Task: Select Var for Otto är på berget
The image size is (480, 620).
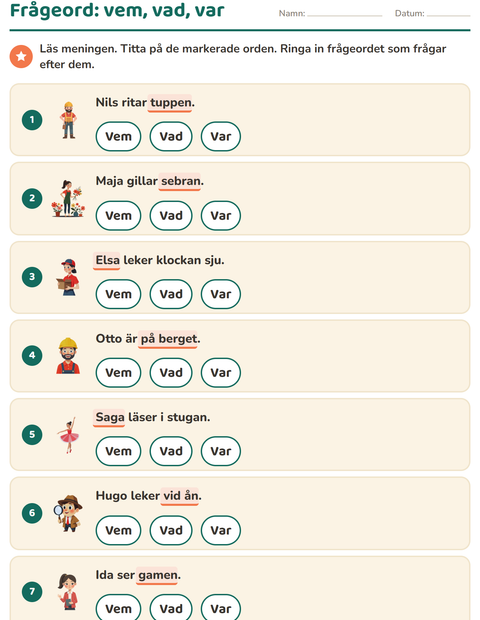Action: tap(221, 372)
